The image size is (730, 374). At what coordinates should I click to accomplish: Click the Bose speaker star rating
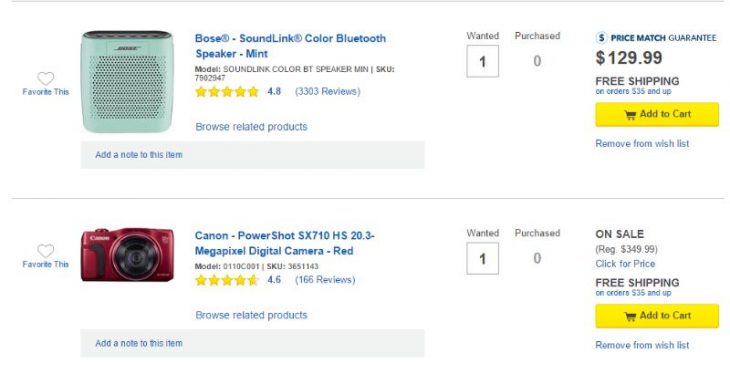pos(227,91)
